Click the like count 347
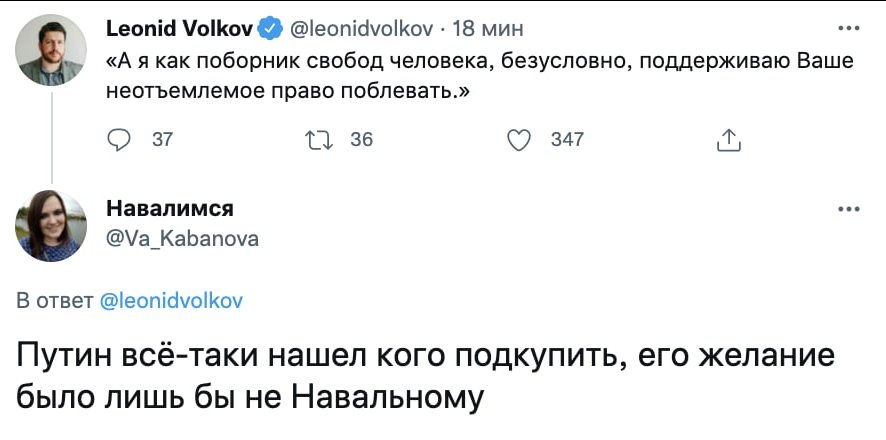The image size is (886, 440). (x=567, y=141)
